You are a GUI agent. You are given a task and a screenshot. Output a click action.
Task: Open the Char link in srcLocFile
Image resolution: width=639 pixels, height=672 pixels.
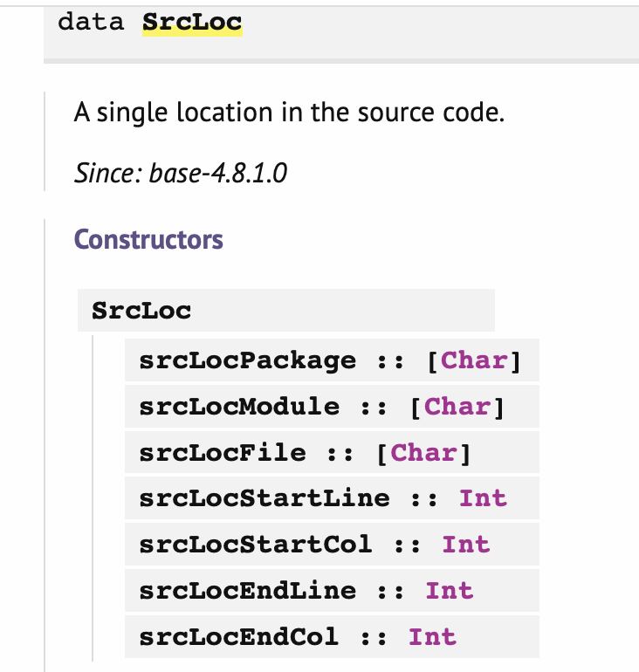pos(424,453)
